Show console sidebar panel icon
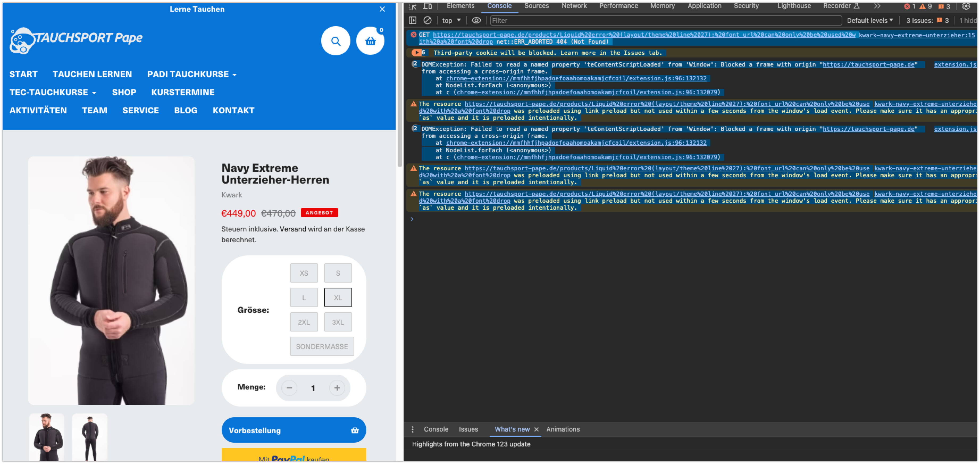This screenshot has width=980, height=464. pyautogui.click(x=413, y=20)
